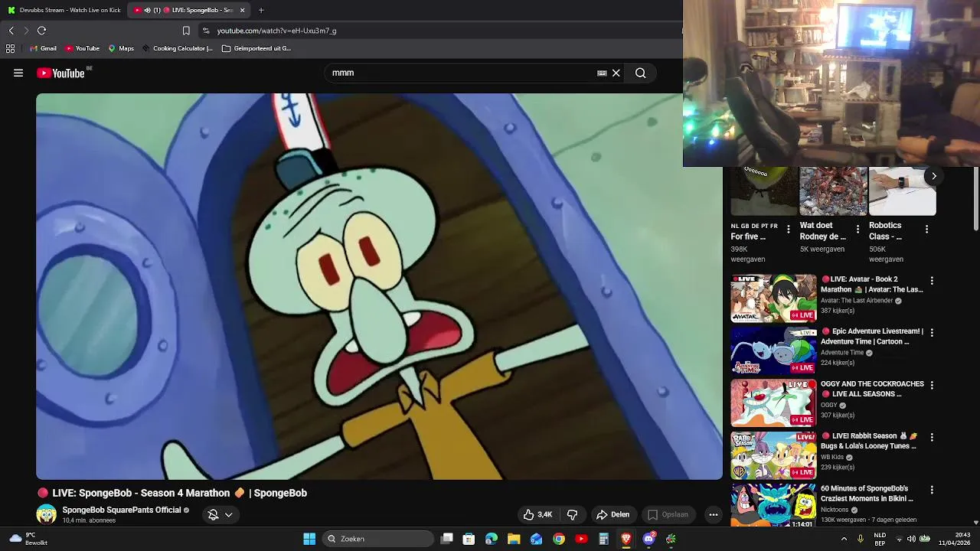Image resolution: width=980 pixels, height=551 pixels.
Task: Open the YouTube app on the taskbar
Action: point(581,539)
